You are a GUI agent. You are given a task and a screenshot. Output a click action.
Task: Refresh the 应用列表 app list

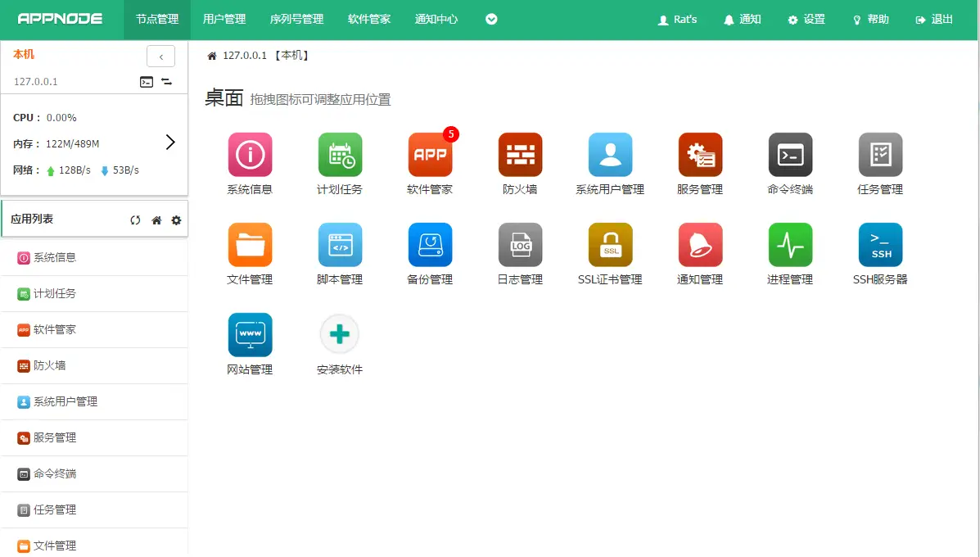[136, 220]
